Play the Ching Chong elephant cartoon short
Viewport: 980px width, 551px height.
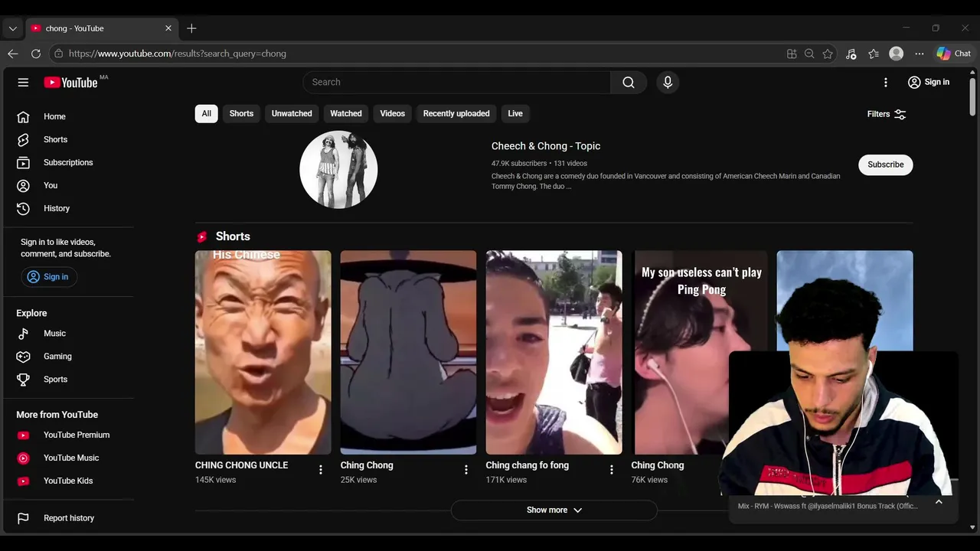coord(408,353)
